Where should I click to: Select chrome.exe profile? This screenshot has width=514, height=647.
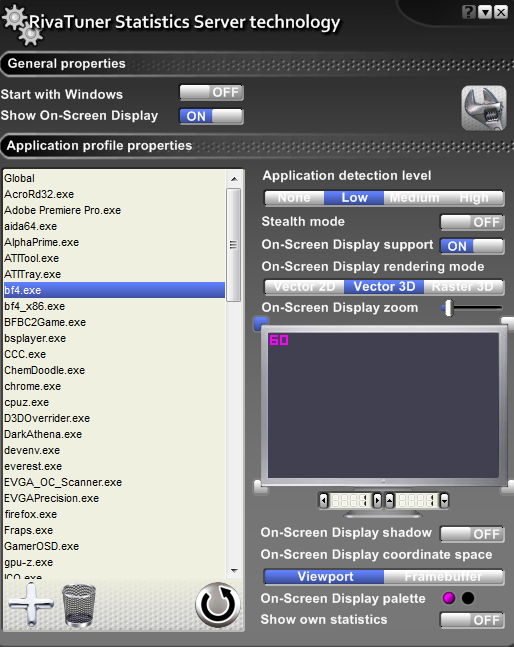(x=114, y=387)
